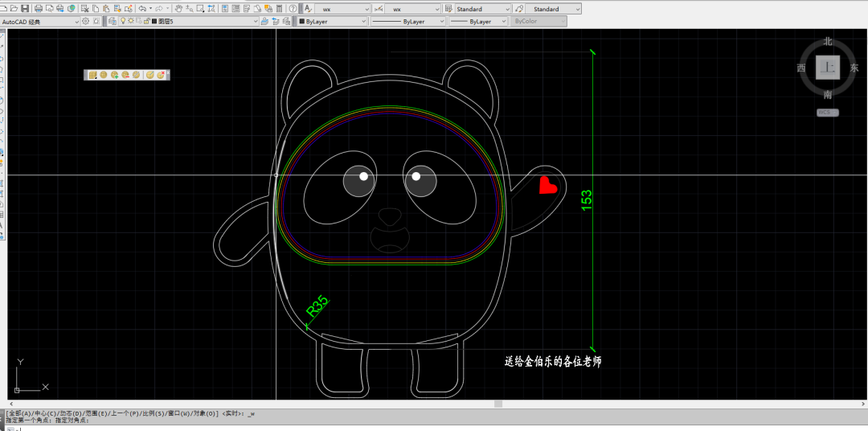Open the Properties palette icon
This screenshot has width=868, height=431.
tap(225, 8)
